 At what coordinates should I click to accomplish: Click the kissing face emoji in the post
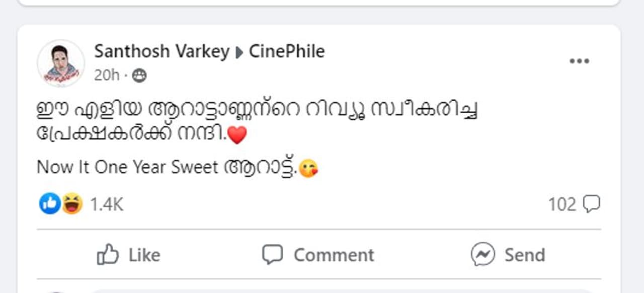(x=308, y=168)
